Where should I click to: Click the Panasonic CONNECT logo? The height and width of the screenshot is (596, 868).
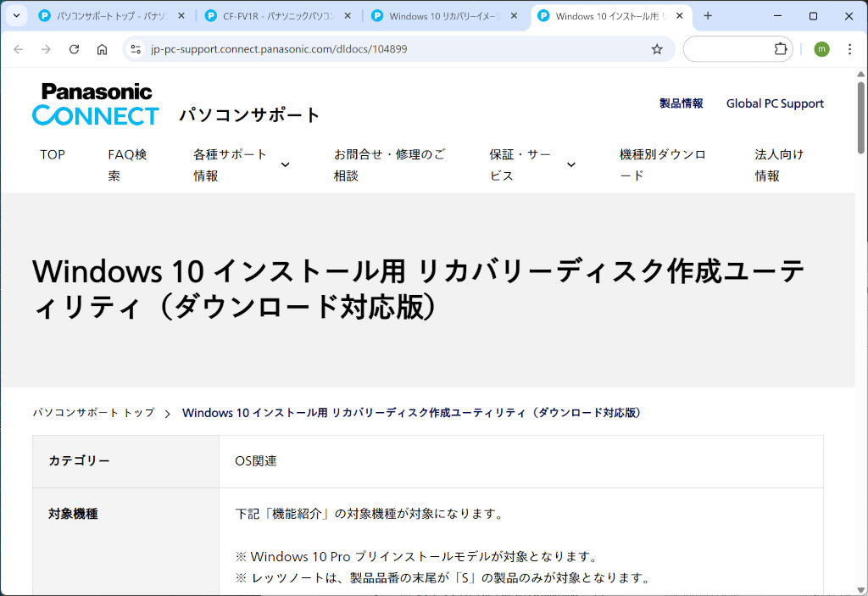click(x=95, y=104)
